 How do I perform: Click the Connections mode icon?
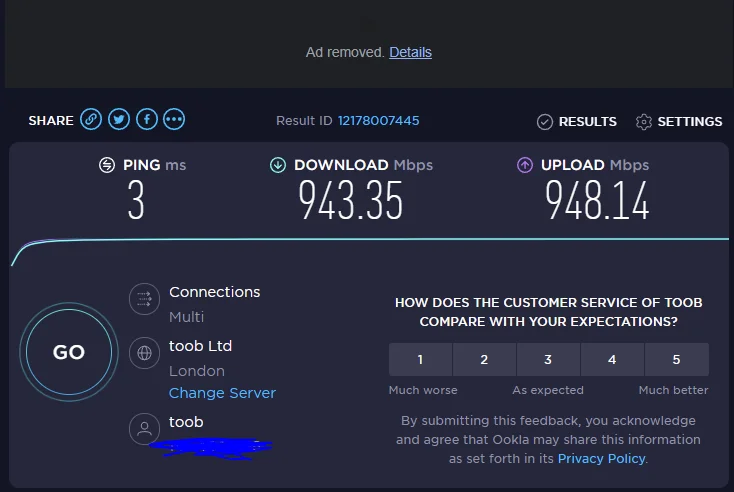(145, 299)
